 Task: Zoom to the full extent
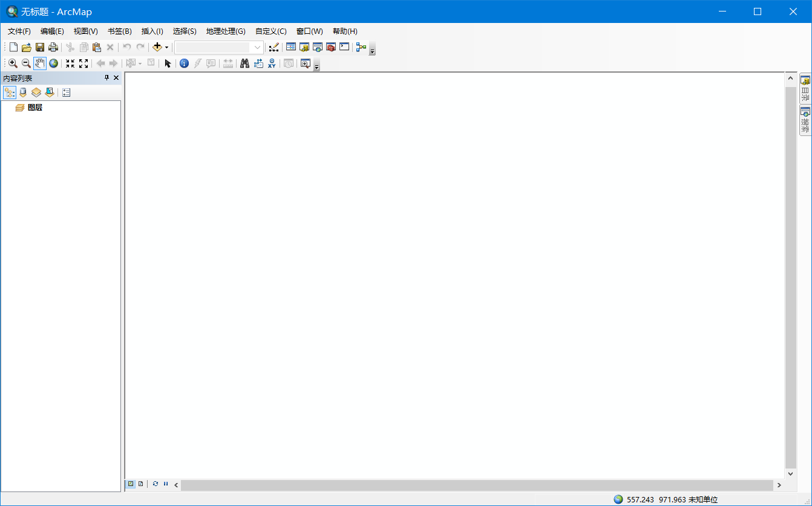[53, 63]
